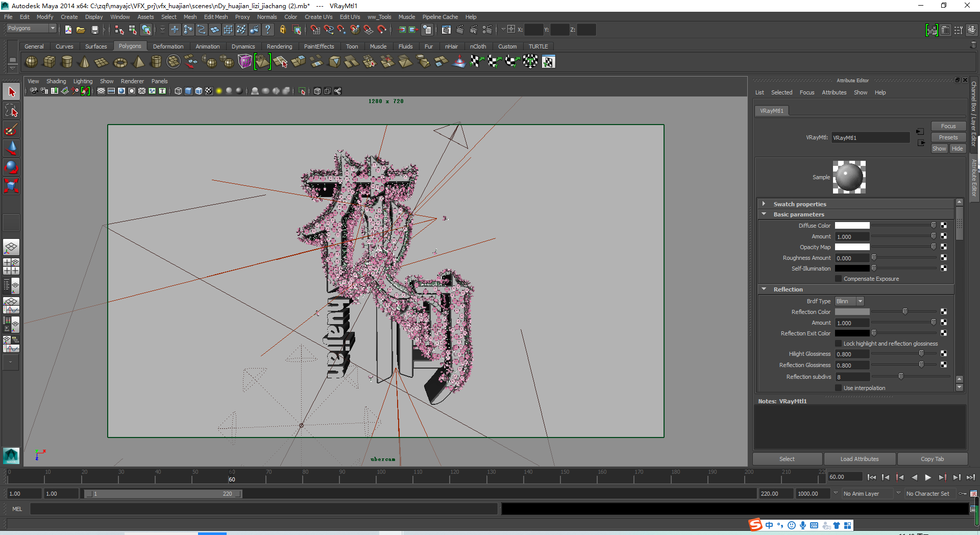Toggle Lock highlight and reflection glossiness
The height and width of the screenshot is (535, 980).
pyautogui.click(x=838, y=344)
